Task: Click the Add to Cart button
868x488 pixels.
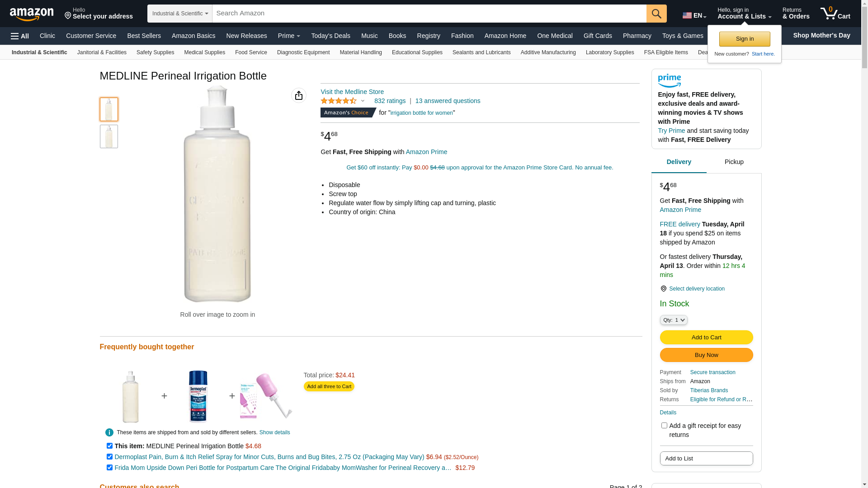Action: [x=706, y=338]
